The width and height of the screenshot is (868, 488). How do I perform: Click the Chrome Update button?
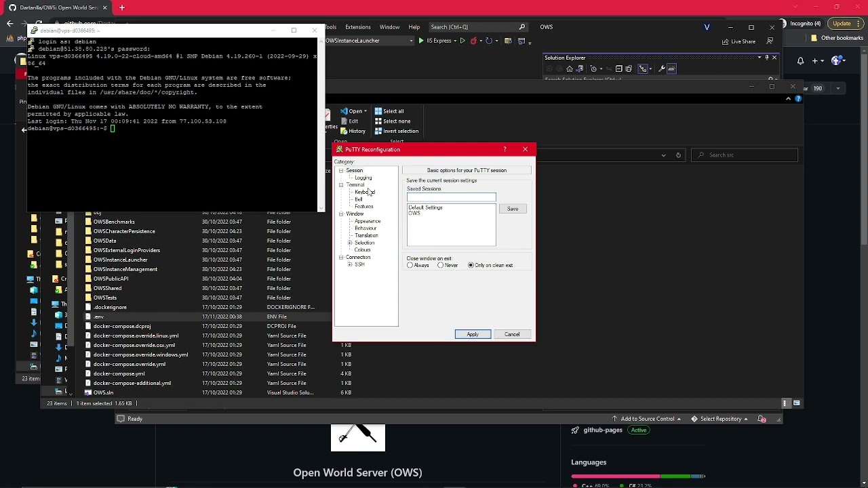point(846,24)
